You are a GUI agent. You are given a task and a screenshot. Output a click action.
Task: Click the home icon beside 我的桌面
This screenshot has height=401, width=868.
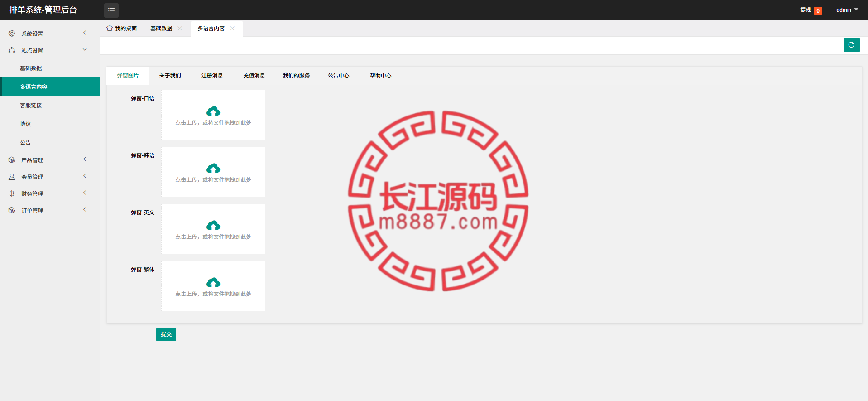pos(110,28)
